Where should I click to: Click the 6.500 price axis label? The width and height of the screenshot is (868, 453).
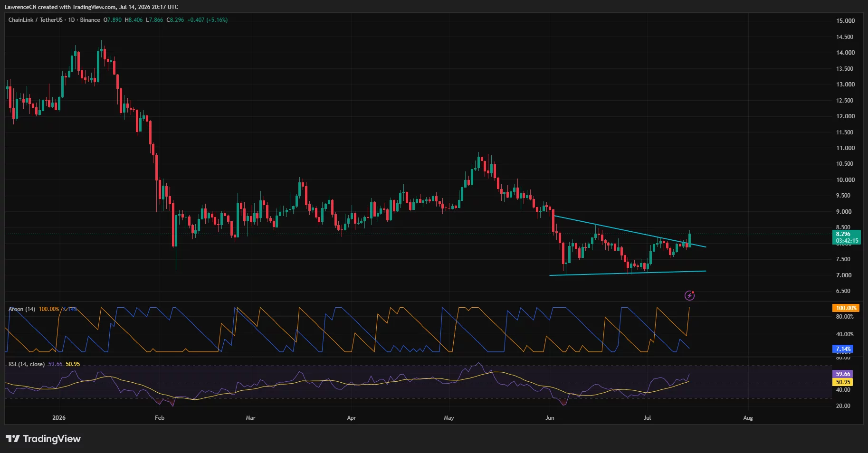pos(844,291)
